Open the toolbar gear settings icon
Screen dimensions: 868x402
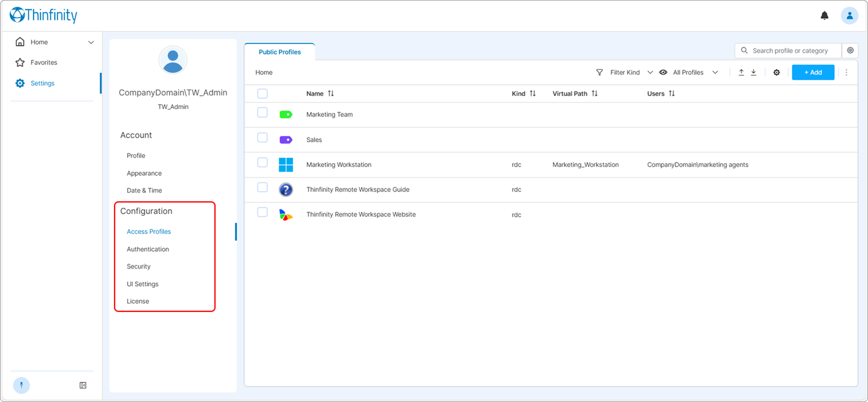coord(777,72)
